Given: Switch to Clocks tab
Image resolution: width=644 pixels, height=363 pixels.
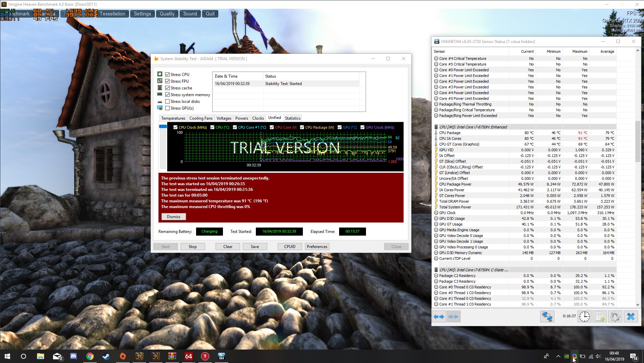Looking at the screenshot, I should coord(258,118).
